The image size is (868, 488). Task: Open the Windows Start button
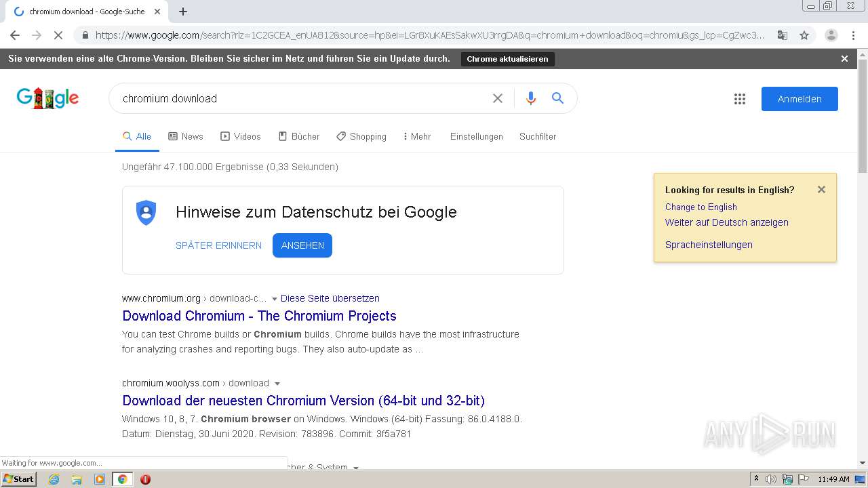pos(18,479)
